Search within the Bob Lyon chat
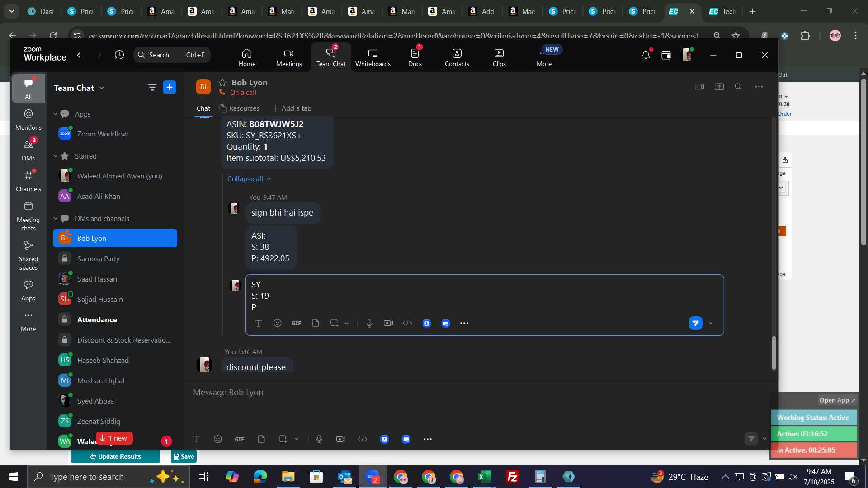Viewport: 868px width, 488px height. coord(738,87)
